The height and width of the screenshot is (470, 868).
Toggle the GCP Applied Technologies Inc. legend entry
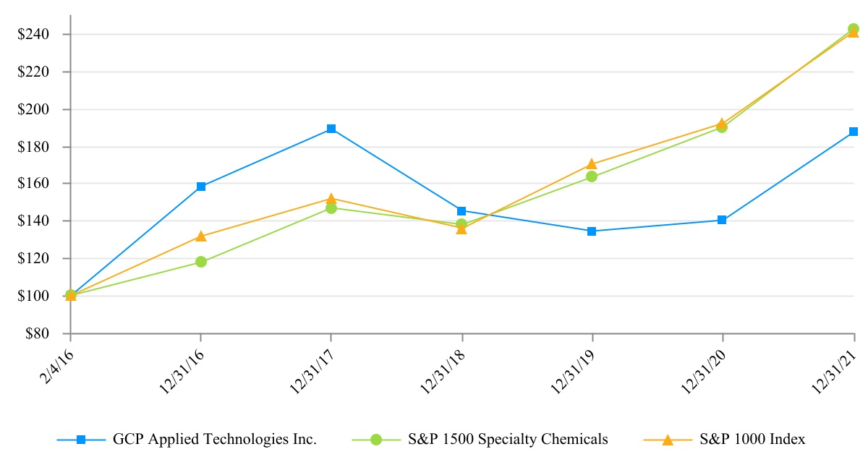pos(214,439)
